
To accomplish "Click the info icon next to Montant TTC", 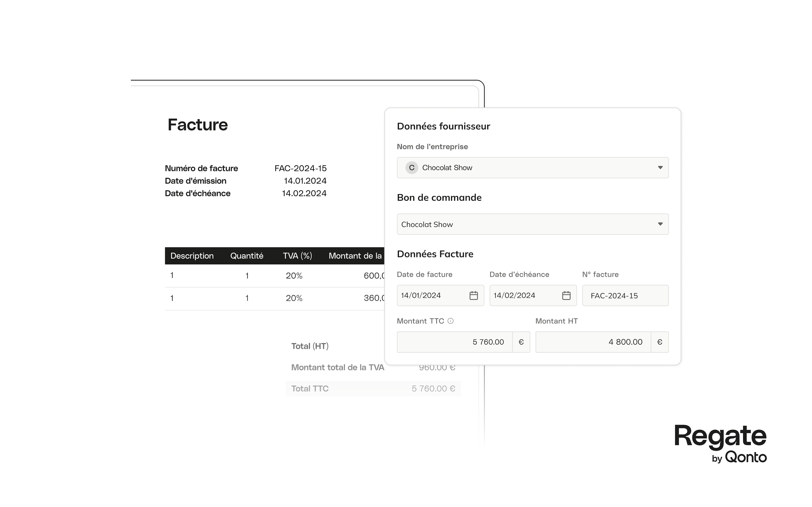I will point(450,321).
